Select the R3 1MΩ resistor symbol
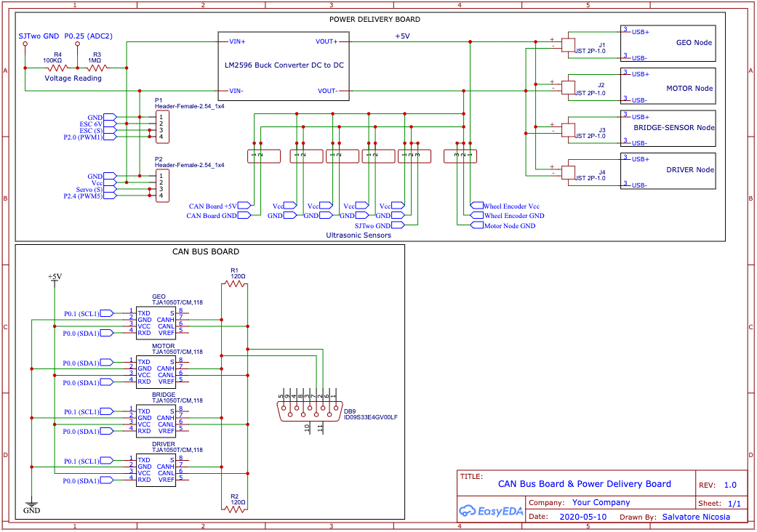This screenshot has width=757, height=532. coord(98,68)
